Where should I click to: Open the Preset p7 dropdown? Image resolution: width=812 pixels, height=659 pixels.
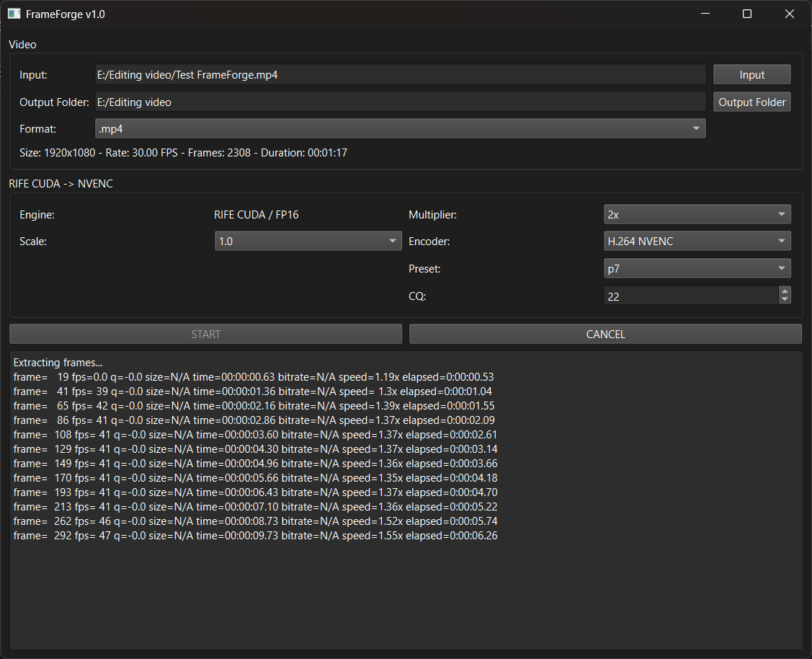click(x=697, y=268)
